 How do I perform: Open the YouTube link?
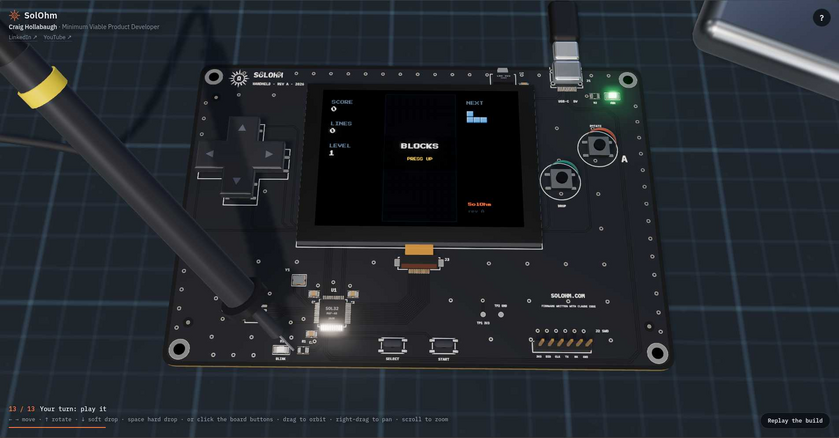tap(57, 37)
